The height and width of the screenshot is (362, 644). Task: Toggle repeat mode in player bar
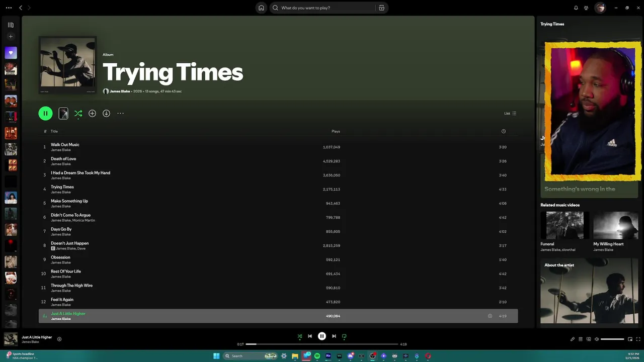tap(344, 336)
